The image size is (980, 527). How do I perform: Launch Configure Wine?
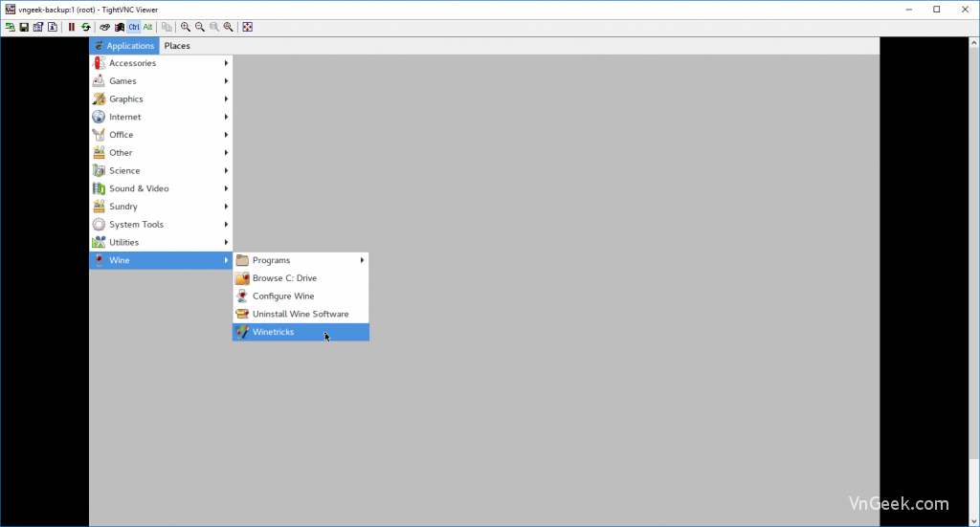click(301, 296)
